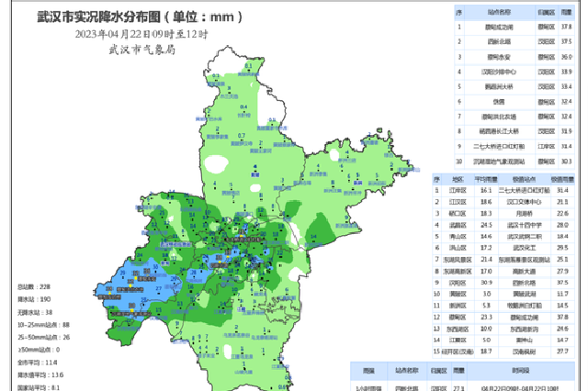This screenshot has height=391, width=588.
Task: Select '经开区(汉南)' in the district table
Action: (x=458, y=352)
